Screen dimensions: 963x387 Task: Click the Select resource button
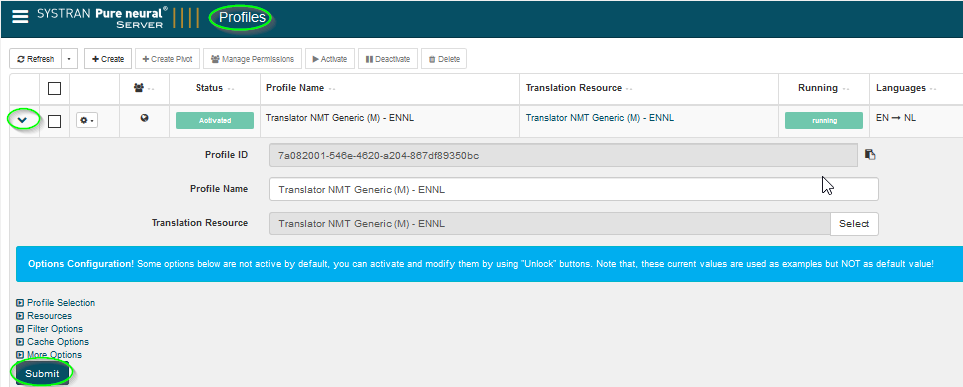pyautogui.click(x=854, y=224)
